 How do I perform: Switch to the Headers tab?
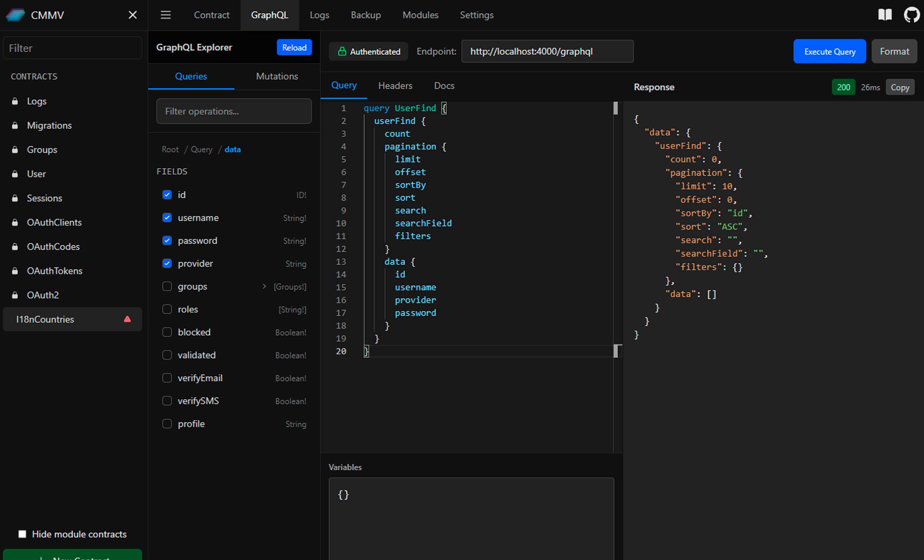pyautogui.click(x=395, y=86)
